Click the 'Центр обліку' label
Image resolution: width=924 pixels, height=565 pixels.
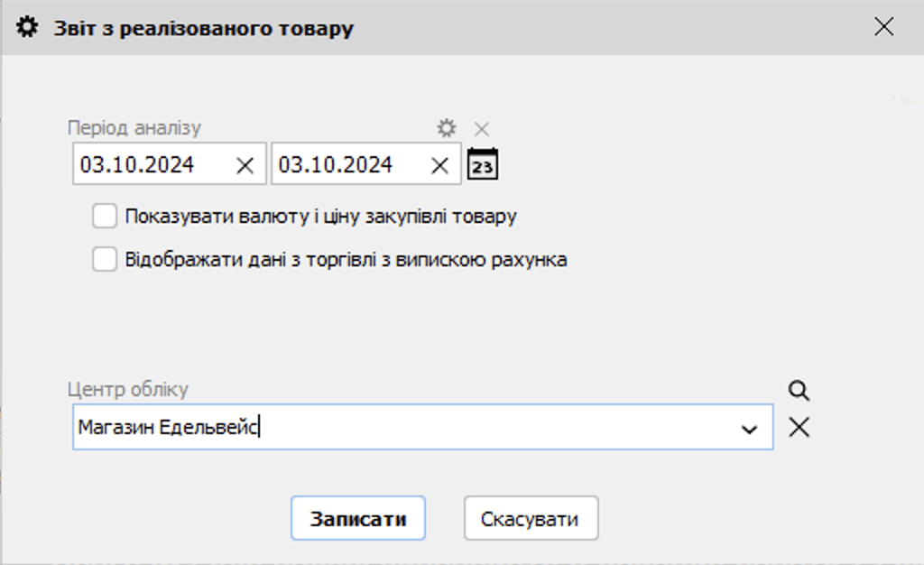pyautogui.click(x=128, y=390)
